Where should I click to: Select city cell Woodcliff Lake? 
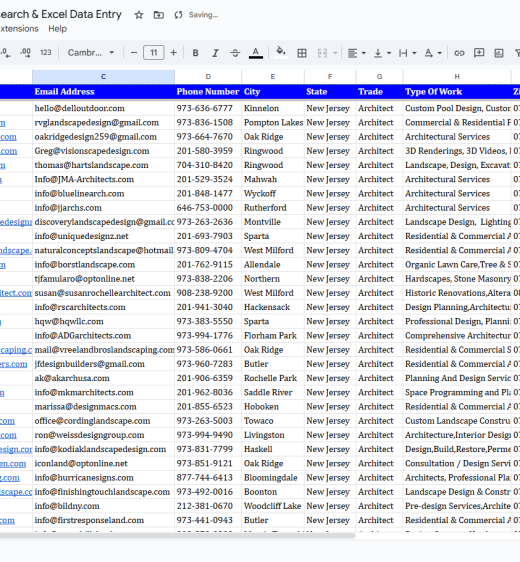273,506
